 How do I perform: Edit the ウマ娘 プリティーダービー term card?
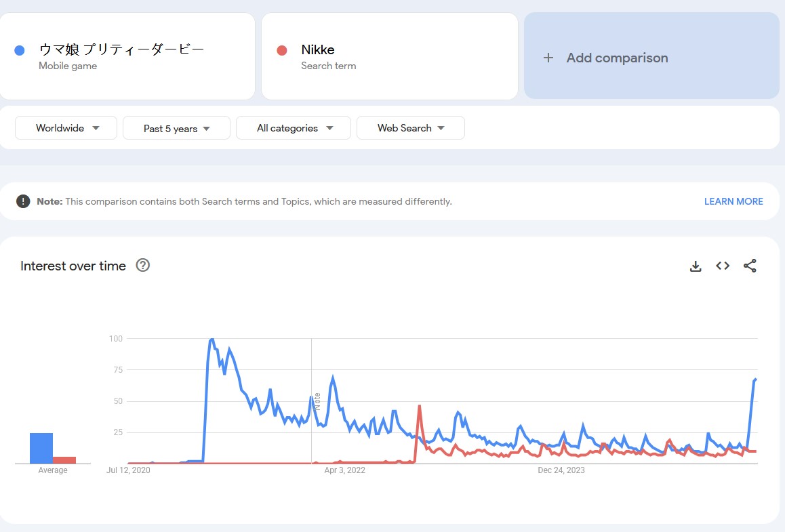pos(127,56)
